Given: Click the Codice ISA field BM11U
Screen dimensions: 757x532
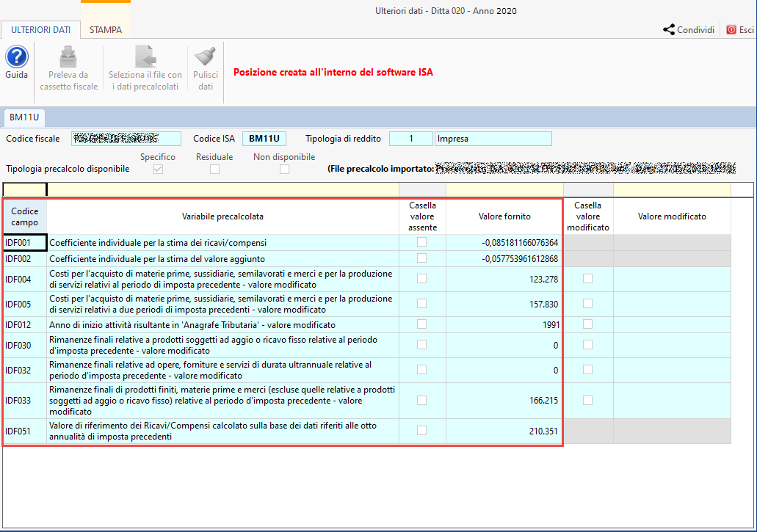Looking at the screenshot, I should point(264,139).
